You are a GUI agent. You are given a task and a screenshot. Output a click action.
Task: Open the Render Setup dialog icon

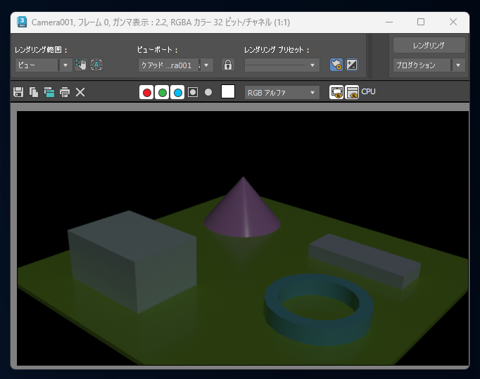[x=336, y=65]
